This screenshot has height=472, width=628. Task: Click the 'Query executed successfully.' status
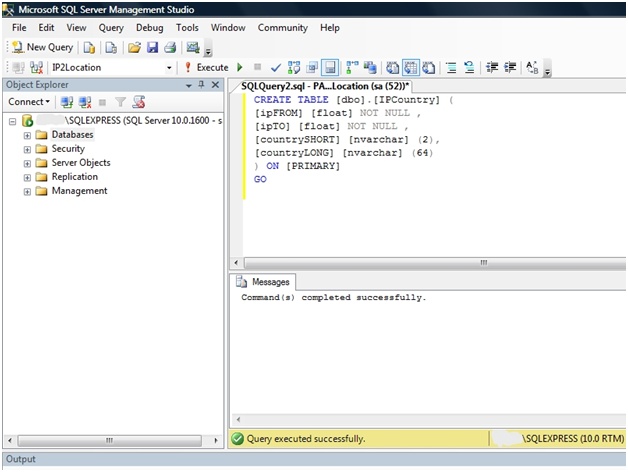306,439
